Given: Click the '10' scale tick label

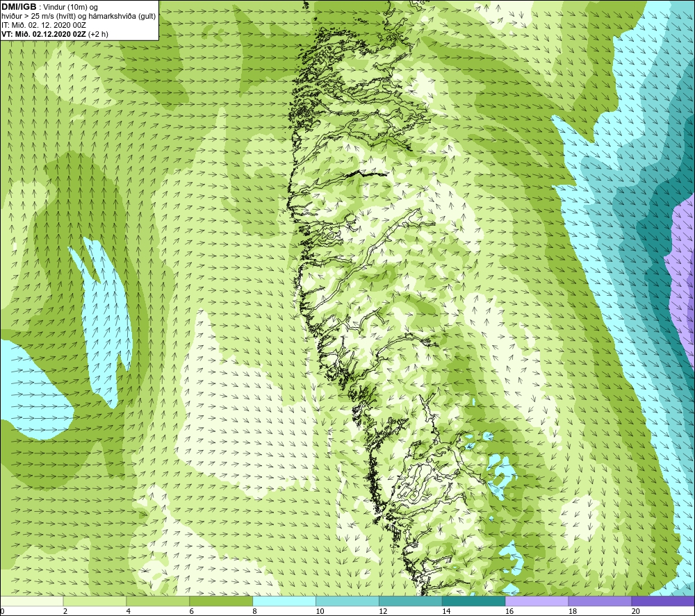Looking at the screenshot, I should point(320,612).
